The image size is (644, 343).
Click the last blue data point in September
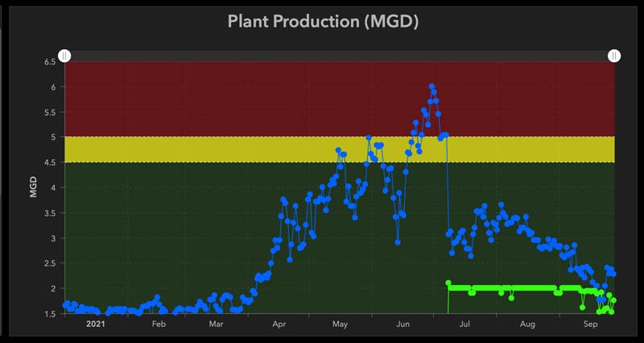pos(613,275)
